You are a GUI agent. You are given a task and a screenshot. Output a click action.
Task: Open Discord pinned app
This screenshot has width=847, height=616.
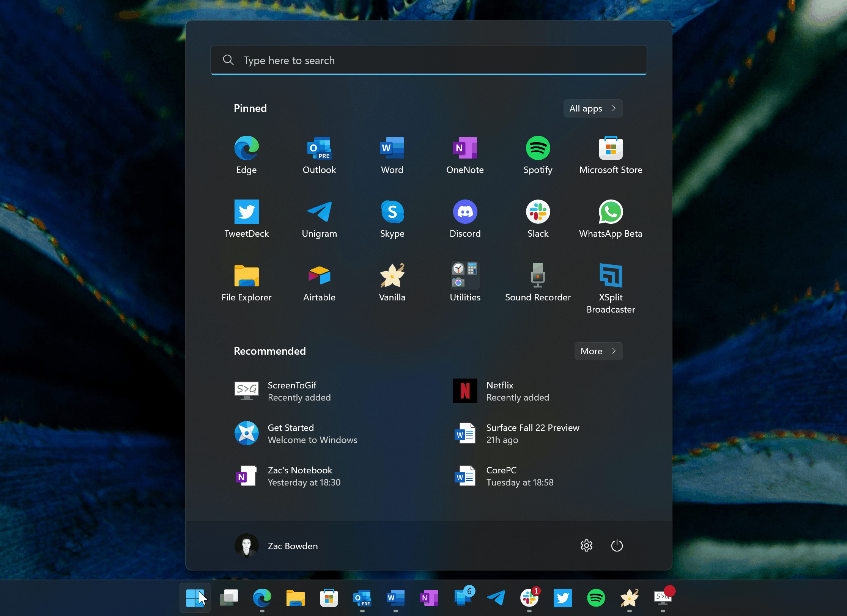tap(465, 219)
